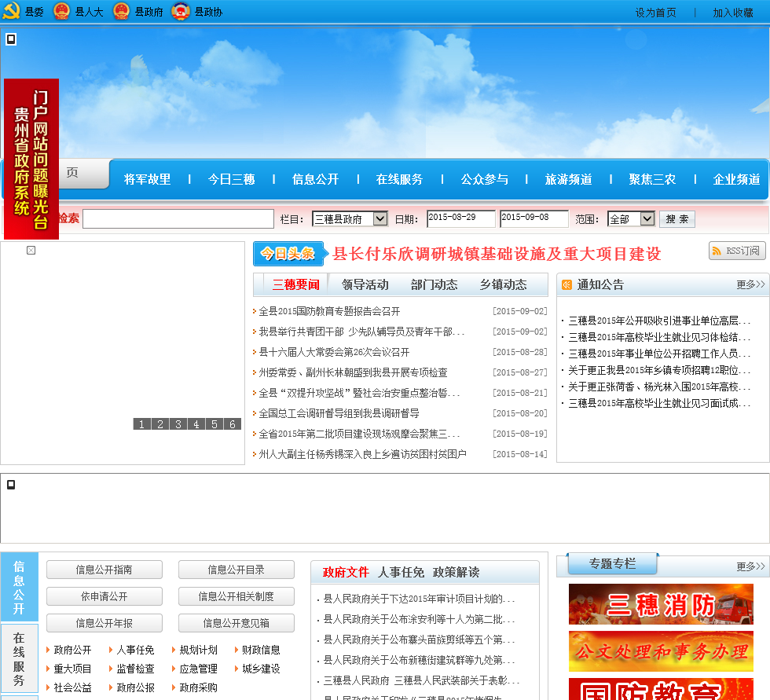Click 加入收藏 link

733,13
